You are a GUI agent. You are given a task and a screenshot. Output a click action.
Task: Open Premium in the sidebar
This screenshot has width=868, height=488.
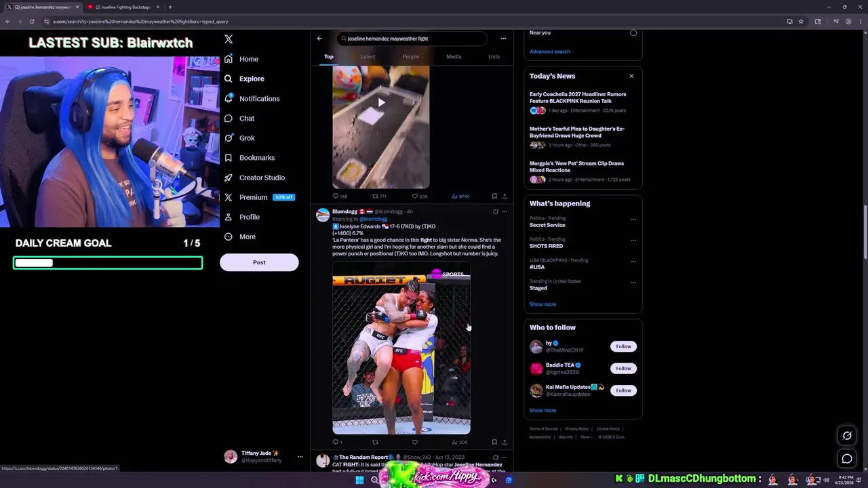(x=259, y=197)
